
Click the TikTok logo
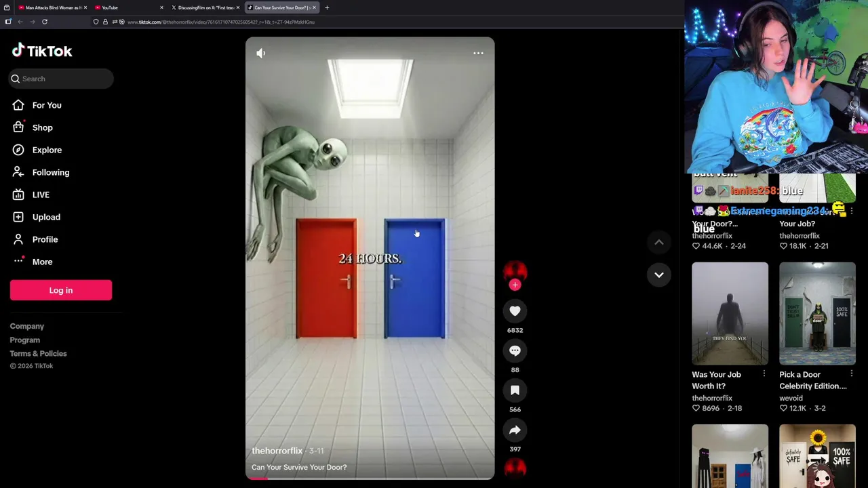(42, 51)
